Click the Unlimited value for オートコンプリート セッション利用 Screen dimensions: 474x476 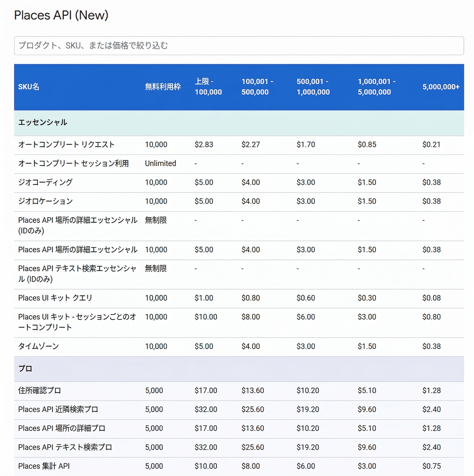(160, 163)
